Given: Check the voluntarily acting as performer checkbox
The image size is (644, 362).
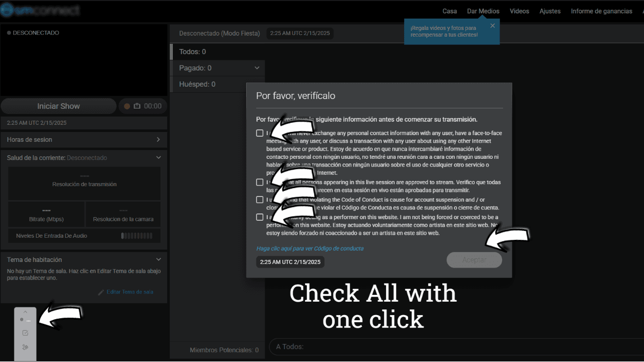Looking at the screenshot, I should pos(260,217).
